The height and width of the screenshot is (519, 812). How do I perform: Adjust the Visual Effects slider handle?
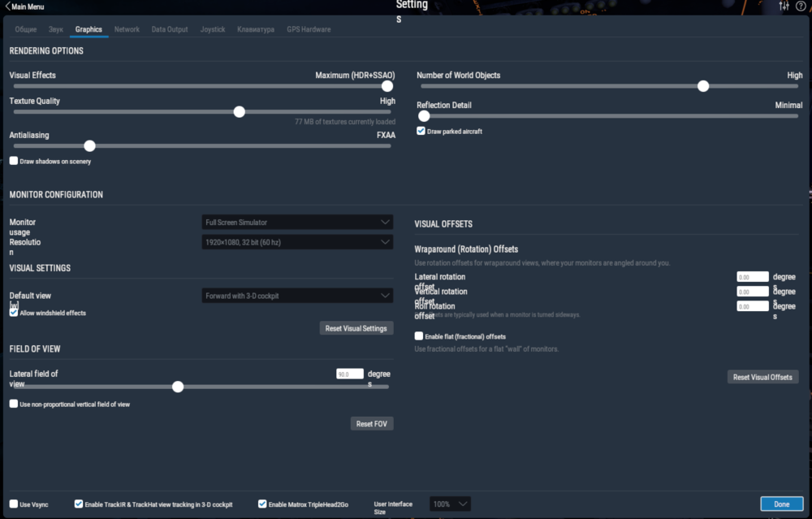click(x=387, y=86)
